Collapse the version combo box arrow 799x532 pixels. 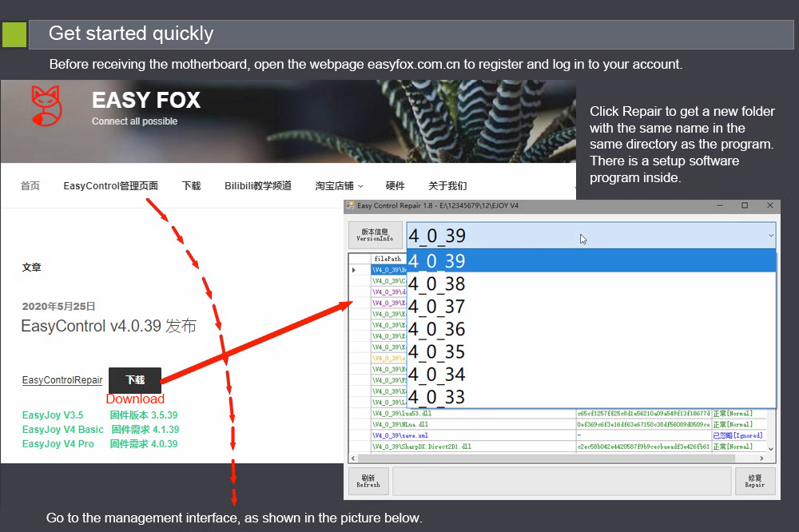coord(770,236)
